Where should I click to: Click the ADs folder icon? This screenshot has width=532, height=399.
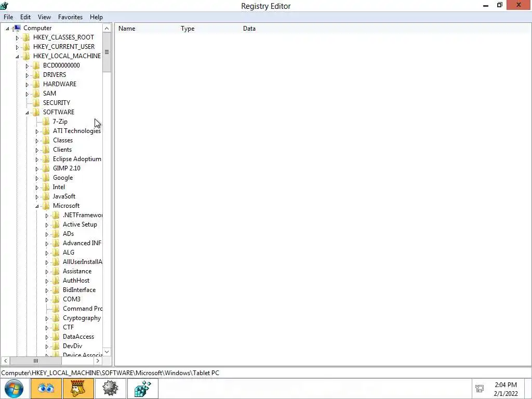(x=56, y=233)
